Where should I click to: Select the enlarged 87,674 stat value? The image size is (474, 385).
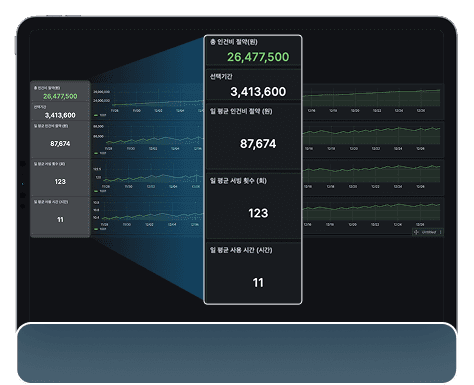(x=258, y=144)
